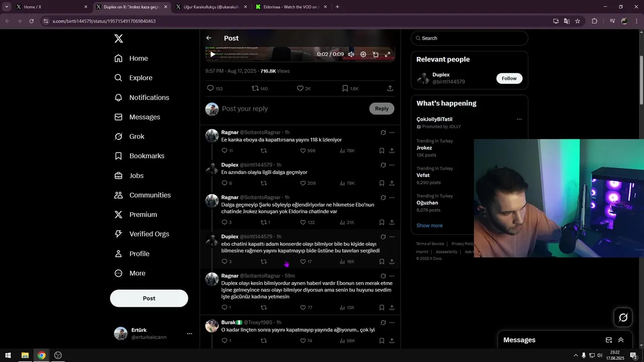The height and width of the screenshot is (362, 644).
Task: Switch to Uğur Karakullukçu browser tab
Action: tap(211, 7)
